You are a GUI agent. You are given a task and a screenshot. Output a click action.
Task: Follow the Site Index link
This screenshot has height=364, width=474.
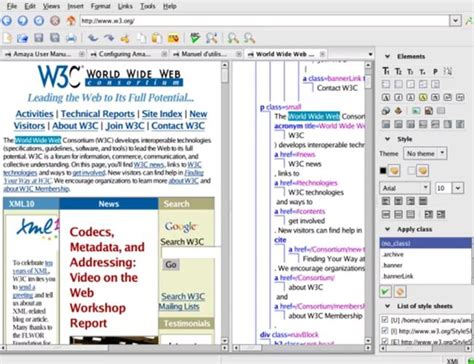pyautogui.click(x=162, y=114)
